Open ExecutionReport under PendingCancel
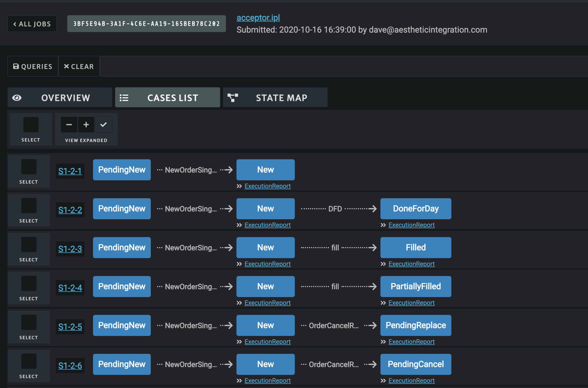 411,381
